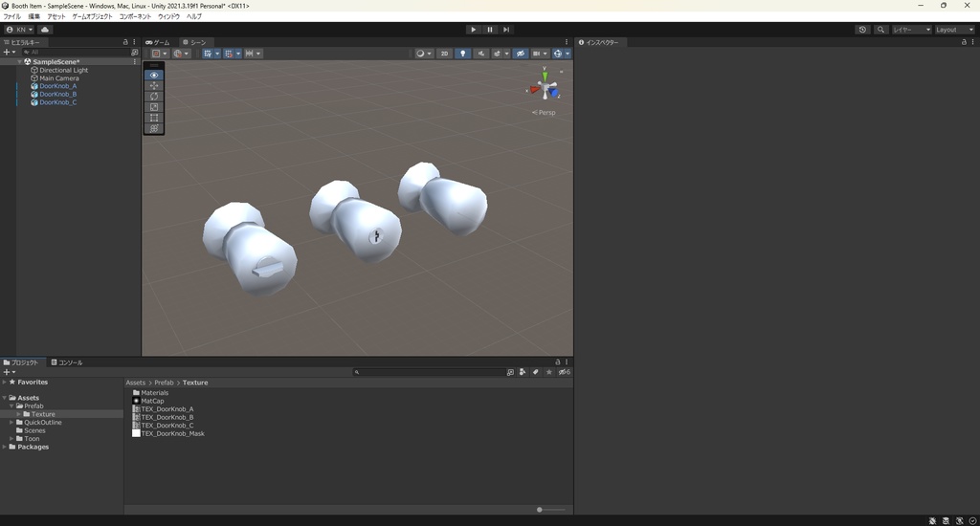Select the Rect tool in scene overlay
The width and height of the screenshot is (980, 526).
[x=154, y=118]
